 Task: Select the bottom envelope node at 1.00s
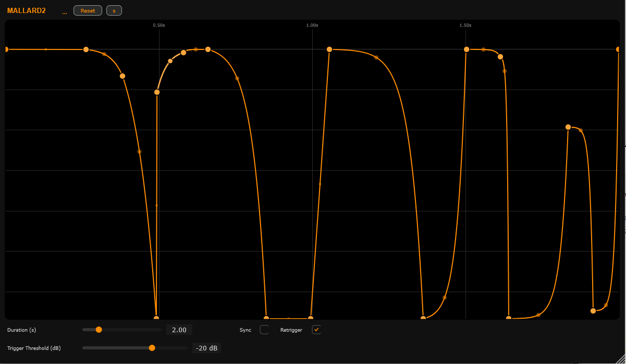[x=311, y=318]
